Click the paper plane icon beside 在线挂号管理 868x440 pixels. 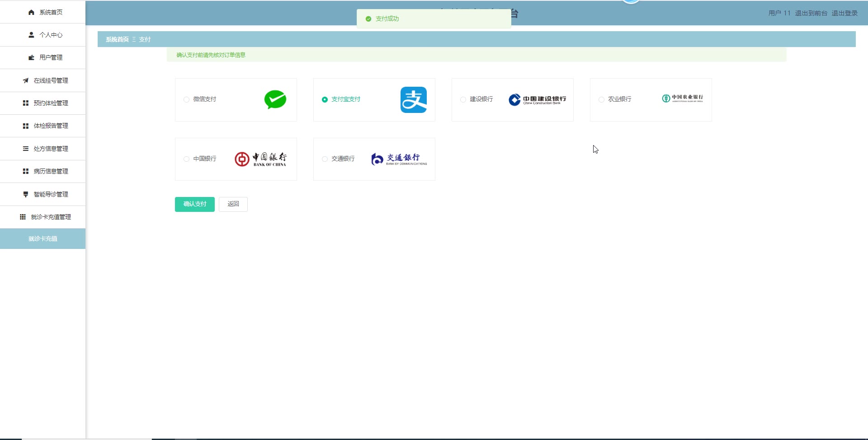[x=26, y=80]
